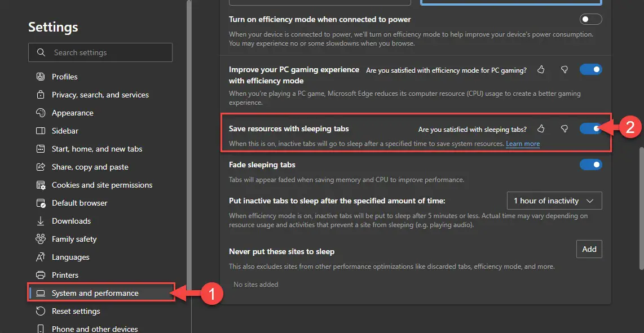Click thumbs down for sleeping tabs
Viewport: 644px width, 333px height.
click(564, 129)
